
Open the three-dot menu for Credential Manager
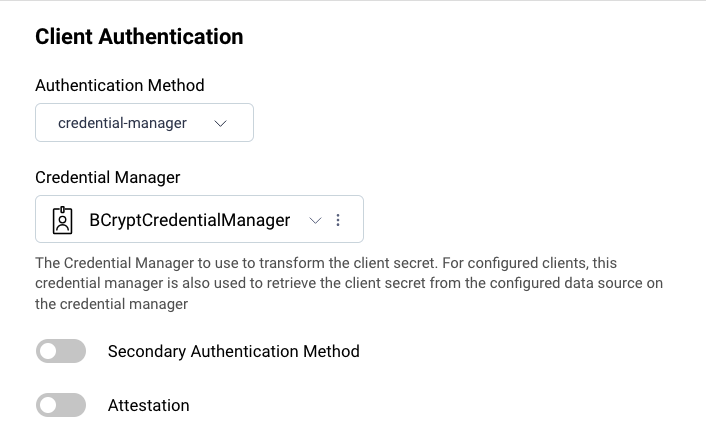[338, 220]
